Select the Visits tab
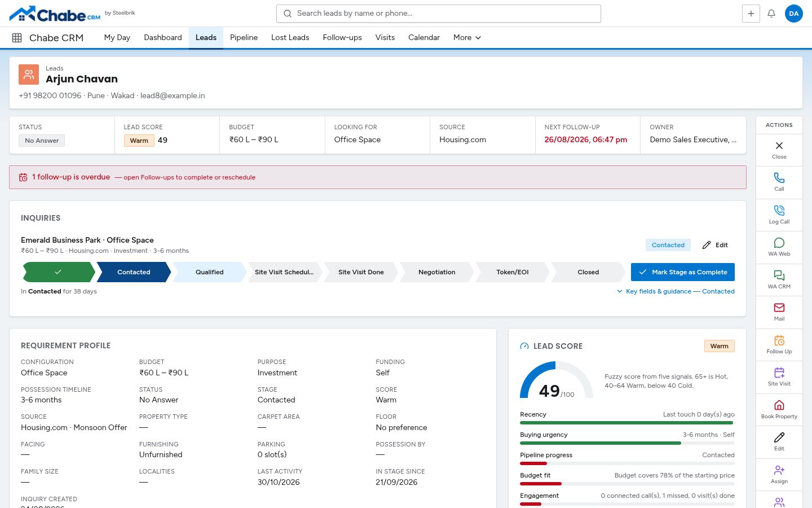 tap(385, 38)
